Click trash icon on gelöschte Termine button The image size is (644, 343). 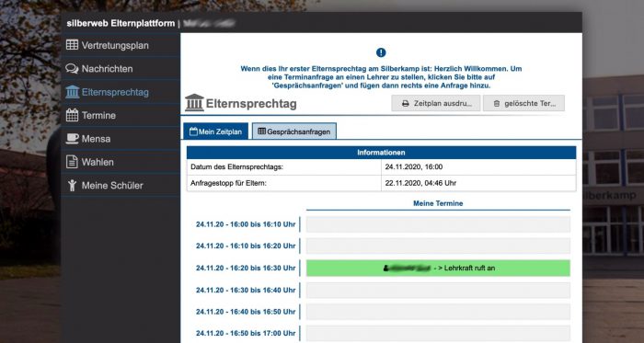click(x=496, y=104)
